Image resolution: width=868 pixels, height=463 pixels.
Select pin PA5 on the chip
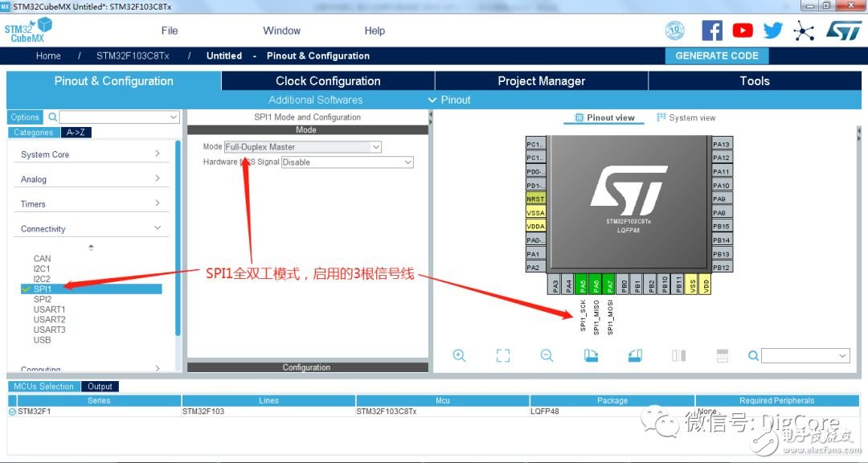point(582,284)
